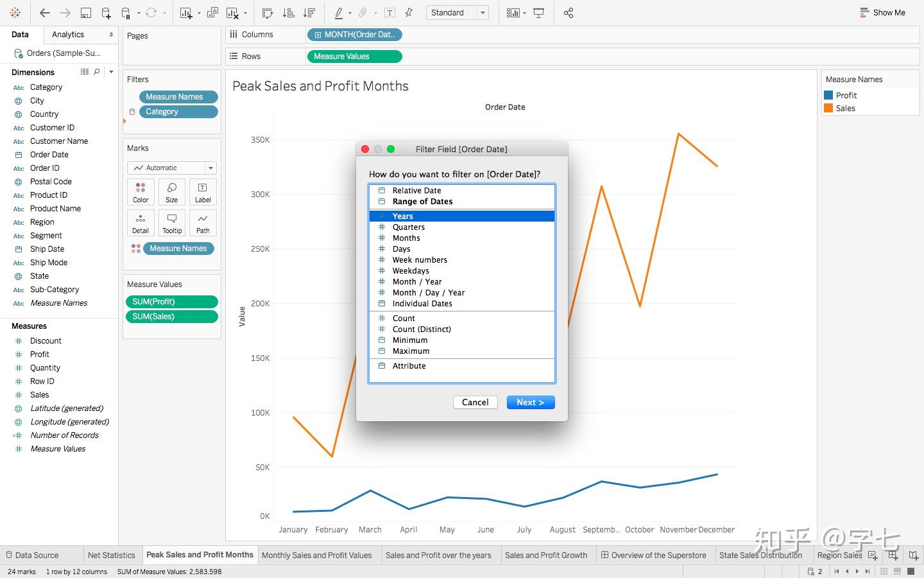
Task: Click the search dimensions magnifier icon
Action: pos(97,72)
